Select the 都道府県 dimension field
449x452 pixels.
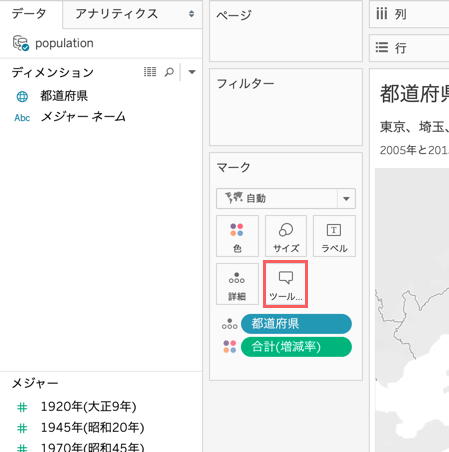pyautogui.click(x=64, y=96)
